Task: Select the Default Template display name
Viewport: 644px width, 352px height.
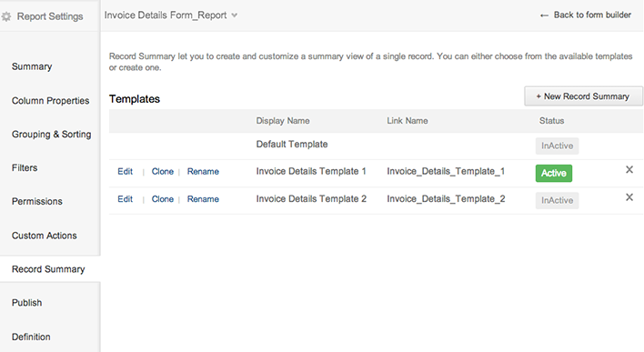Action: pyautogui.click(x=292, y=145)
